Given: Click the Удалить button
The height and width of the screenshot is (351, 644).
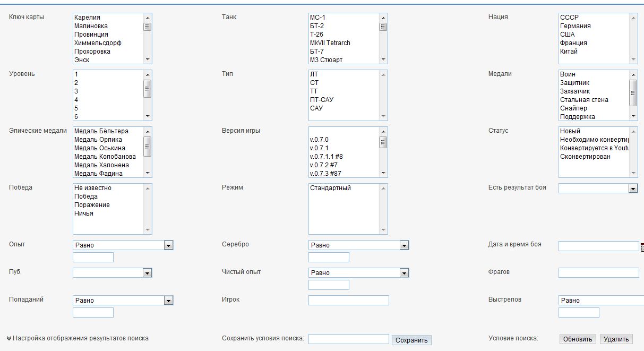Looking at the screenshot, I should click(x=616, y=339).
